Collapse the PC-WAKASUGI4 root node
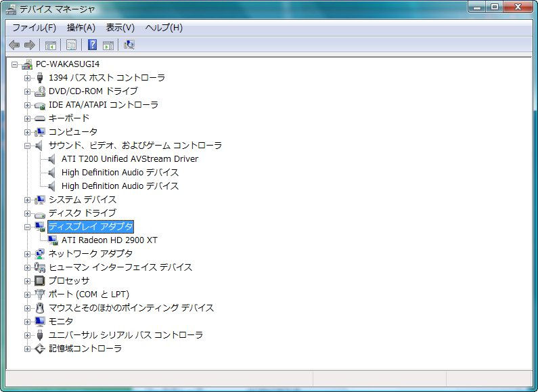The width and height of the screenshot is (538, 392). click(15, 64)
